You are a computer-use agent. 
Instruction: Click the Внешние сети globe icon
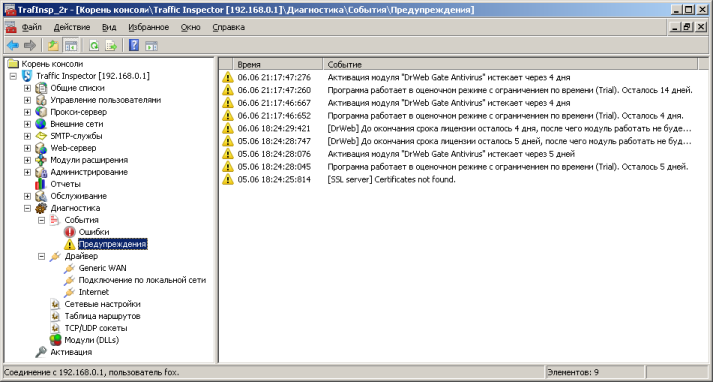(41, 124)
